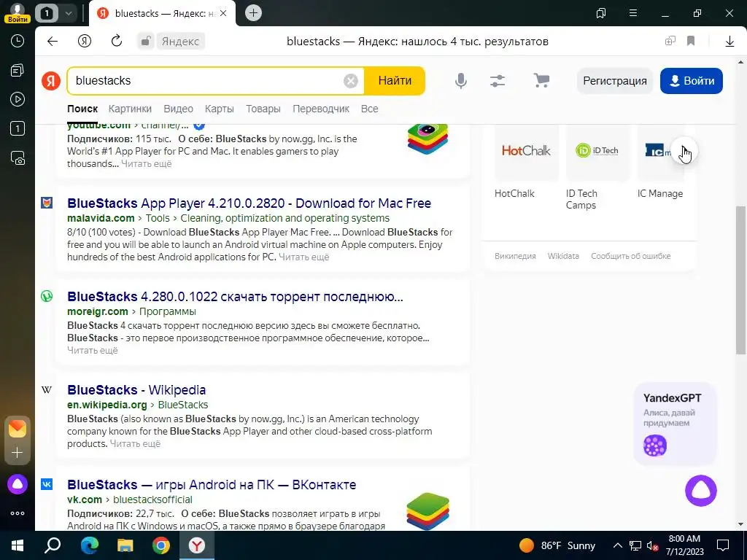Open the HotChalk company thumbnail
This screenshot has width=747, height=560.
527,152
